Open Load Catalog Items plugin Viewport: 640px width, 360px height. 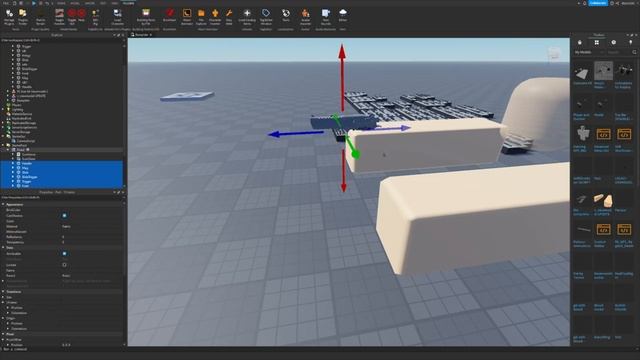[x=247, y=17]
